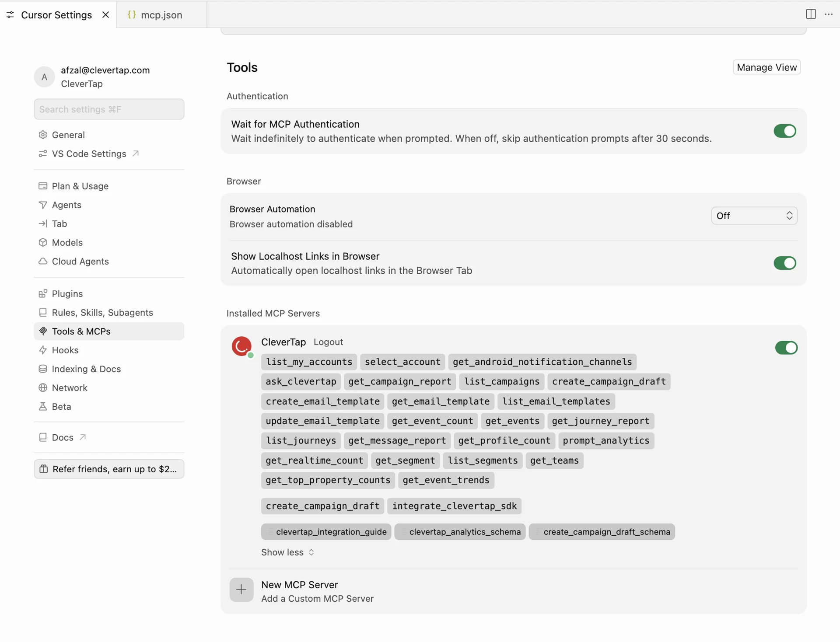Click the CleverTap server logo
This screenshot has height=642, width=840.
(x=241, y=346)
